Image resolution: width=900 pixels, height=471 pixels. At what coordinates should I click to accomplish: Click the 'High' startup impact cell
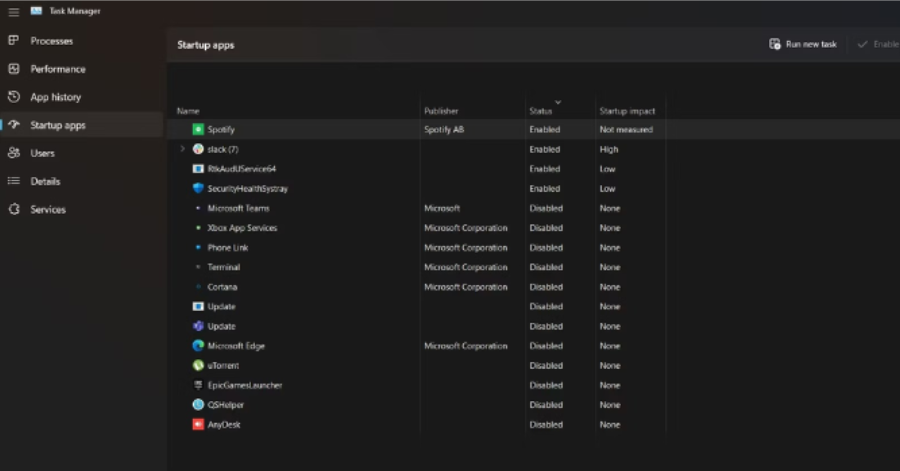pyautogui.click(x=609, y=149)
